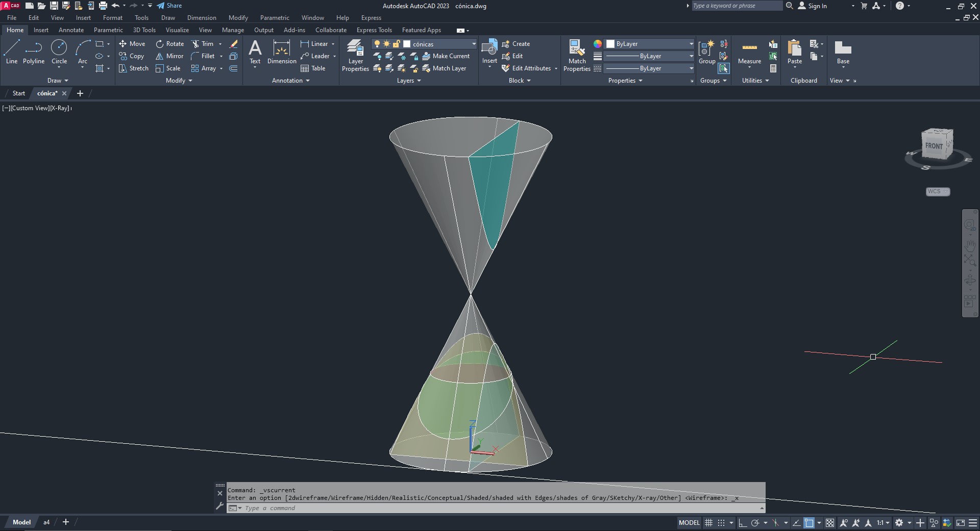Click the Erase tool icon
The width and height of the screenshot is (980, 531).
pos(234,44)
